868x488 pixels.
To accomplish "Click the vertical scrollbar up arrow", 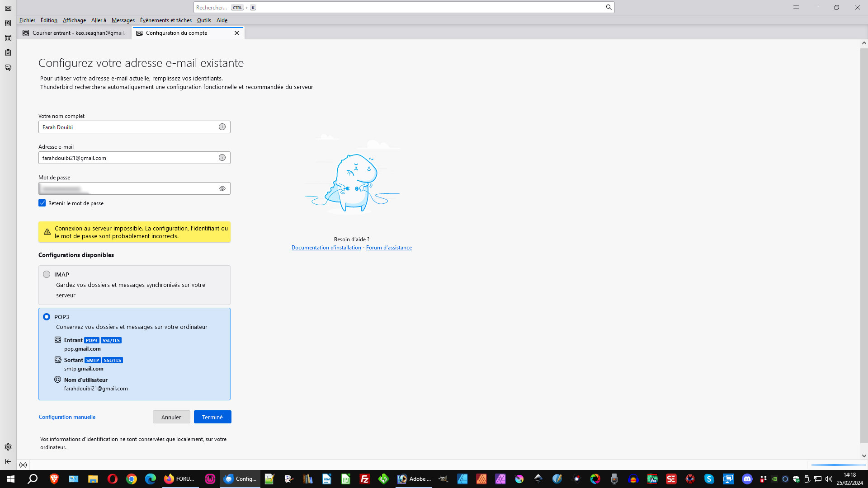I will (864, 43).
